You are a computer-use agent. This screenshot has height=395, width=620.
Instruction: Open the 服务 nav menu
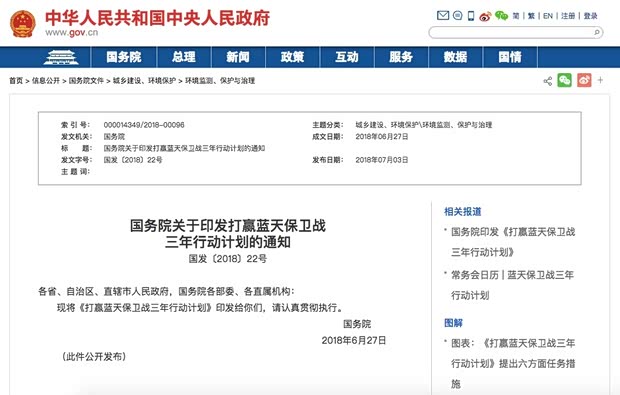pyautogui.click(x=401, y=57)
